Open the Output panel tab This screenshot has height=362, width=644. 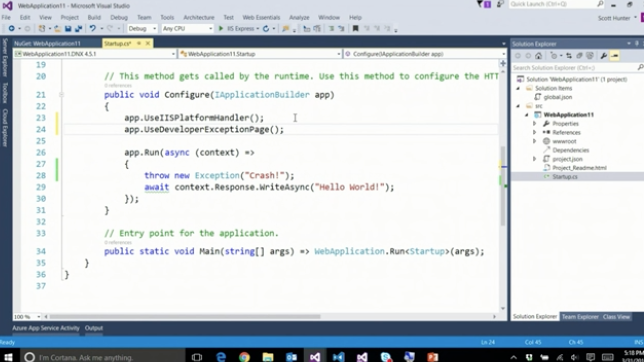(x=94, y=328)
